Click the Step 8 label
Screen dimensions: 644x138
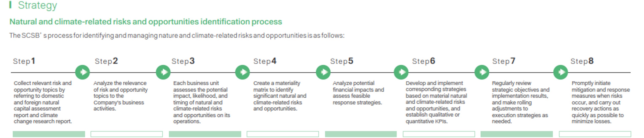582,61
